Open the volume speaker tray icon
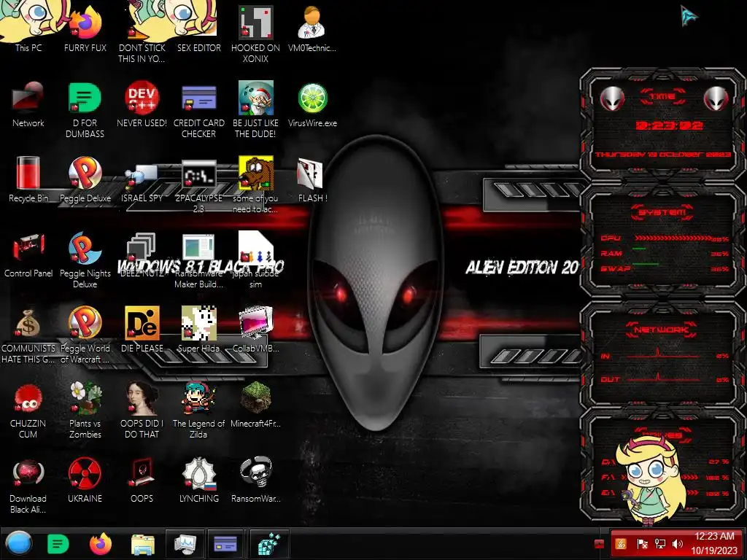This screenshot has width=747, height=560. 677,543
